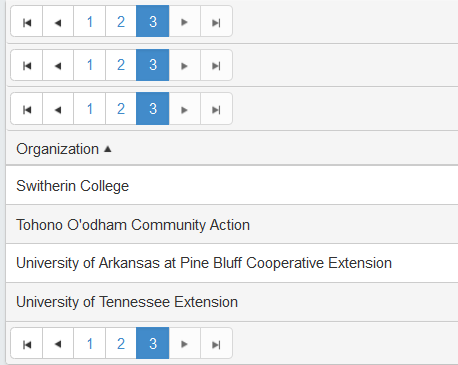Open page 2 in bottom paginator
The height and width of the screenshot is (365, 458).
click(x=121, y=343)
